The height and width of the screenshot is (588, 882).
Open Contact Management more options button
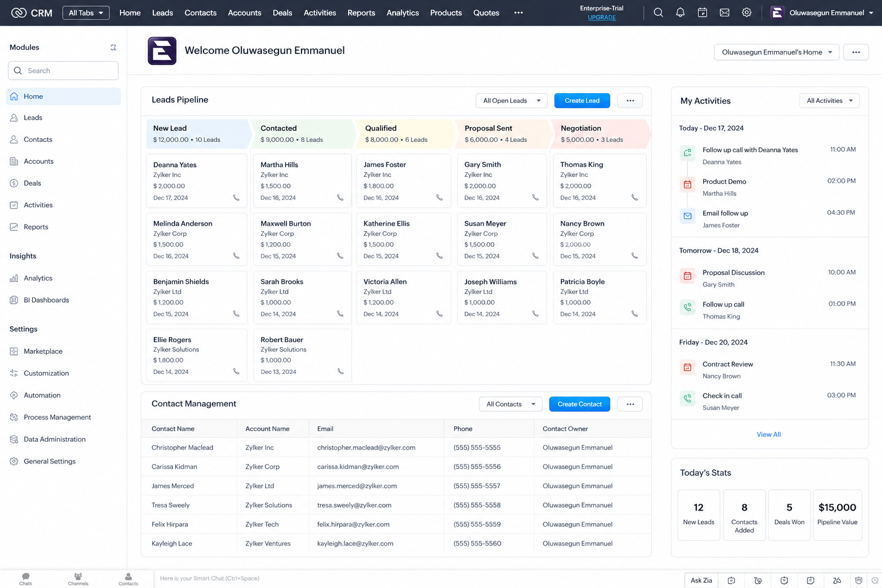coord(630,404)
